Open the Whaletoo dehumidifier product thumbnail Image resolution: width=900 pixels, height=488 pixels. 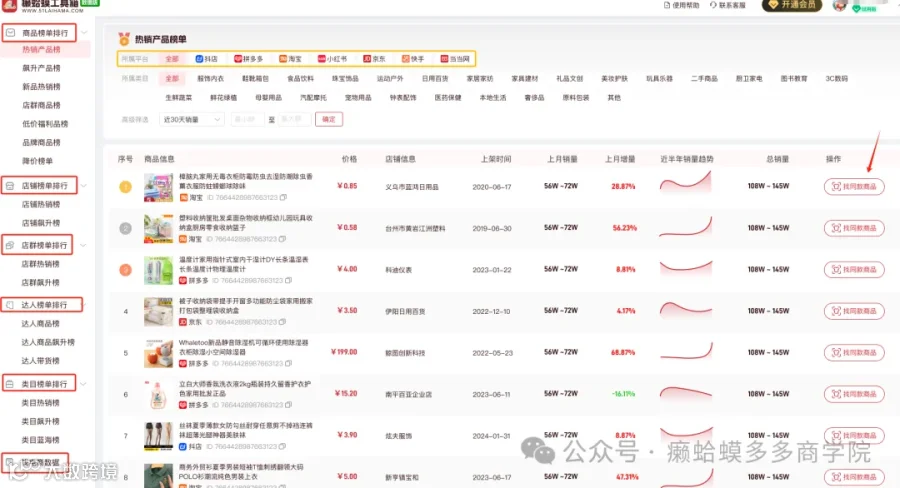point(158,353)
